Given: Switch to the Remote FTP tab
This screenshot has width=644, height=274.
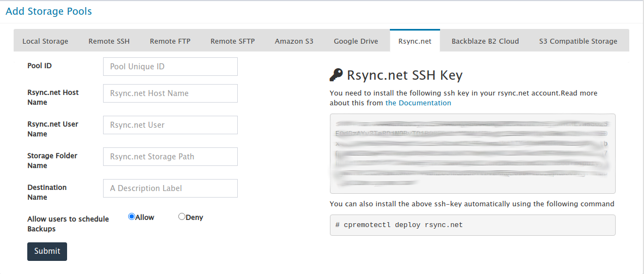Looking at the screenshot, I should [170, 41].
